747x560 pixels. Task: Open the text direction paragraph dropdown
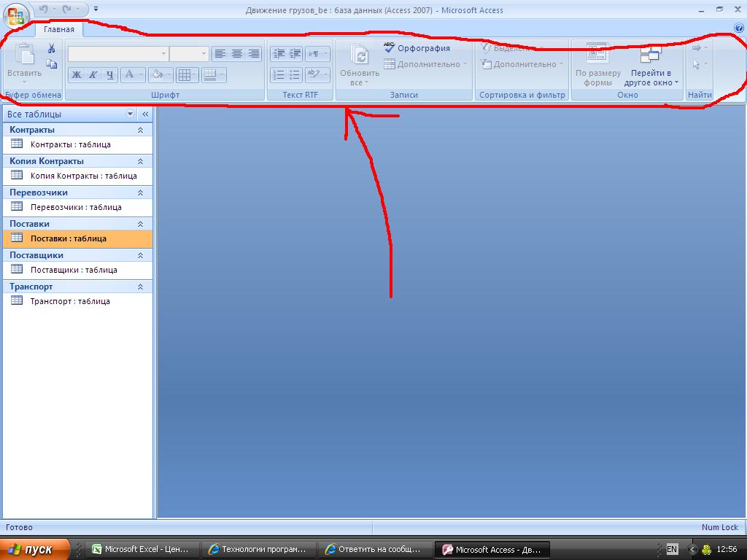click(x=317, y=54)
